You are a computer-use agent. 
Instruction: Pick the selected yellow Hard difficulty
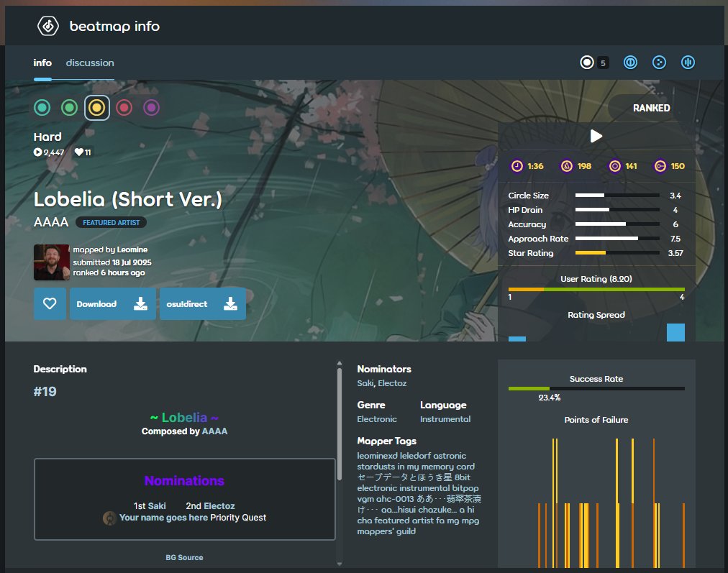pyautogui.click(x=97, y=108)
